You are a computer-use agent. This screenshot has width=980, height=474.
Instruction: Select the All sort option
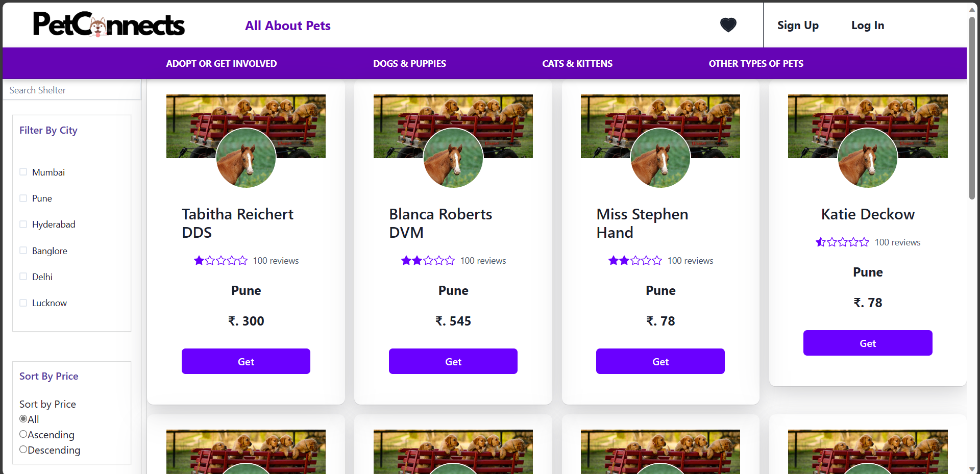point(23,418)
